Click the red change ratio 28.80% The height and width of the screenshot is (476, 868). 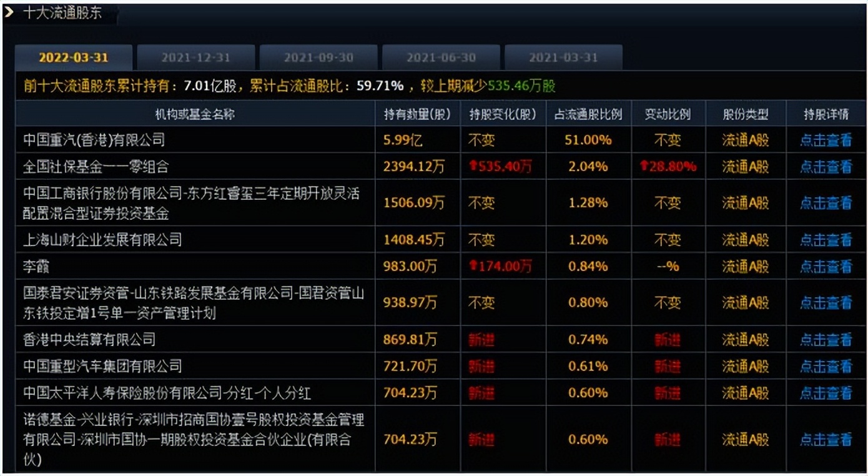tap(668, 167)
